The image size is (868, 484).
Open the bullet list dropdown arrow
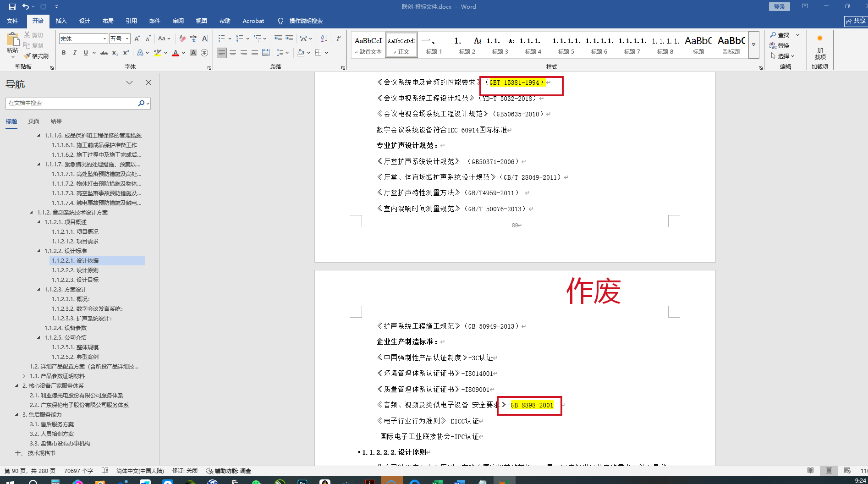[x=230, y=39]
